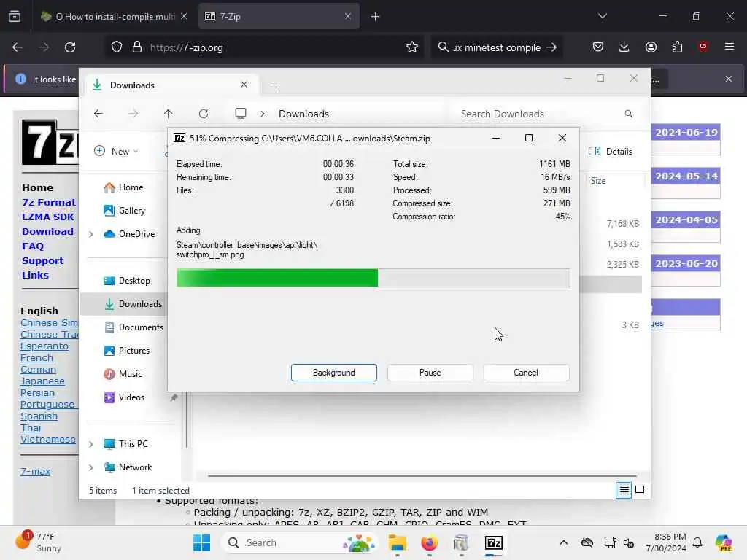Click Explorer back arrow
Screen dimensions: 747x560
point(98,114)
